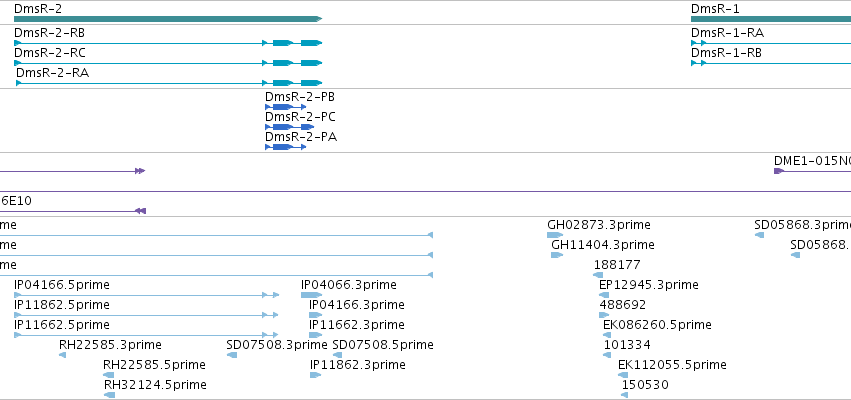Click the GH02873.3prime EST label
The image size is (851, 400).
click(x=599, y=225)
